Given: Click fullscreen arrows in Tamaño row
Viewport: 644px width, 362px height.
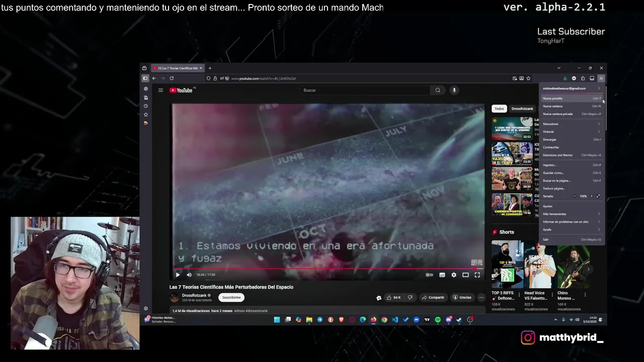Looking at the screenshot, I should click(x=598, y=196).
